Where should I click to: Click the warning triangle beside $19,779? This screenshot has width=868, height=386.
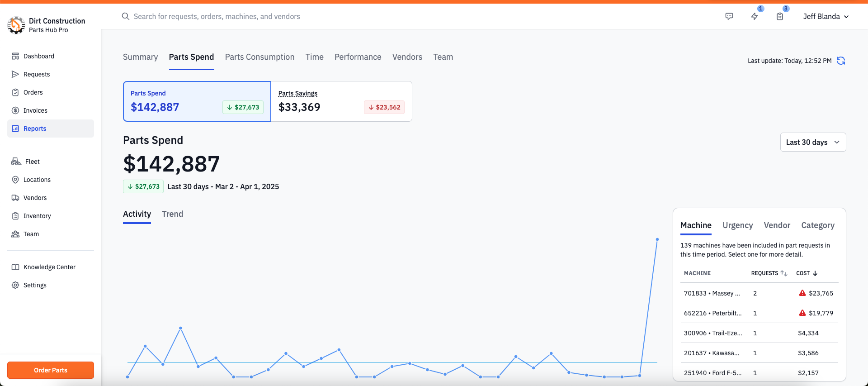pos(802,313)
